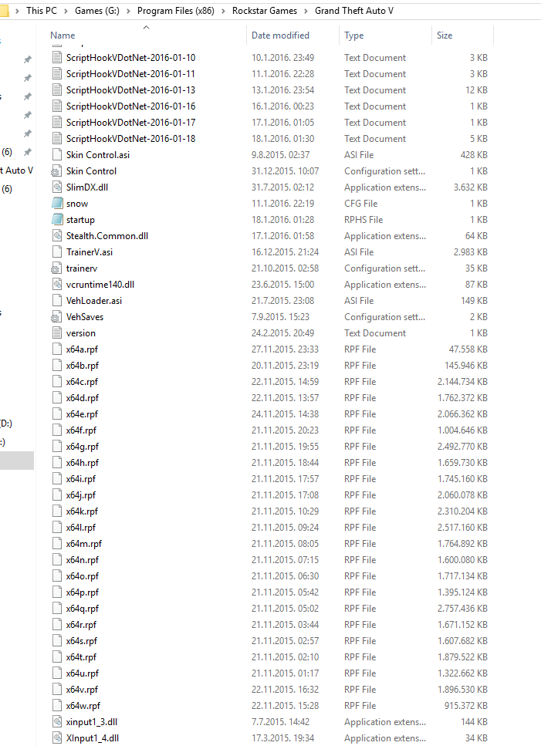Click the ScriptHookVDotNet-2016-01-18 text file icon
541x756 pixels.
point(57,138)
